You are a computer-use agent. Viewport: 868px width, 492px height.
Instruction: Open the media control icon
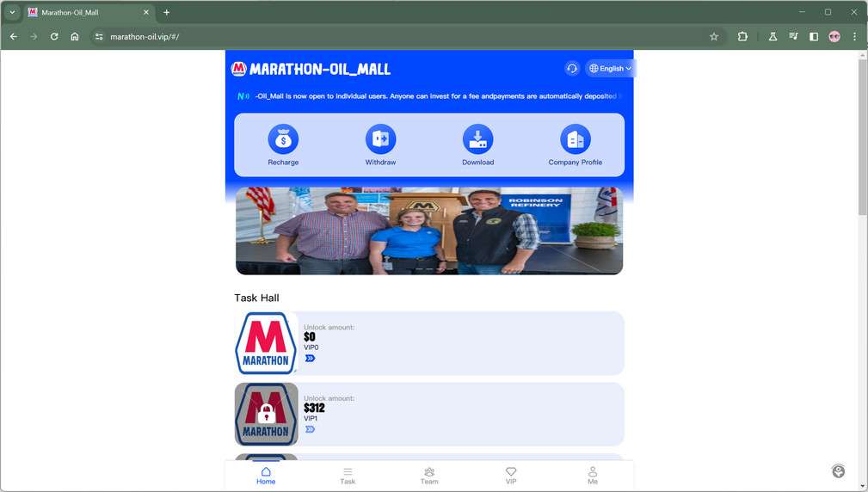tap(793, 36)
